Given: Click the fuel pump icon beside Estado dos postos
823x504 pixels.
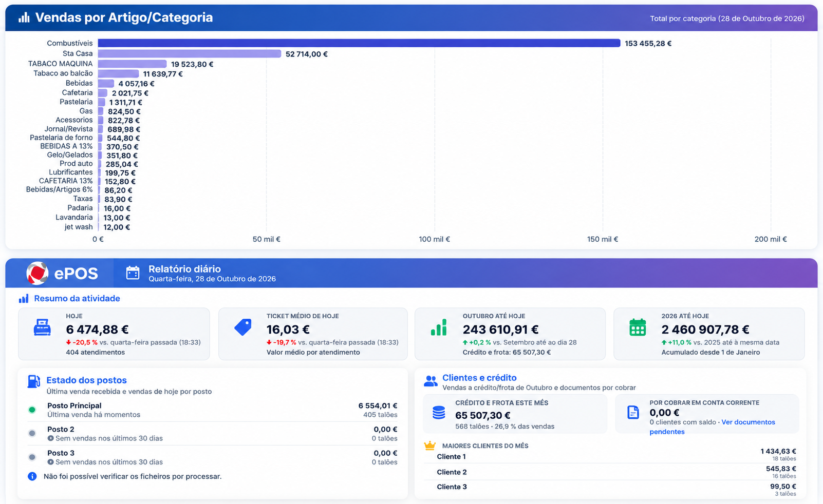Looking at the screenshot, I should coord(33,381).
